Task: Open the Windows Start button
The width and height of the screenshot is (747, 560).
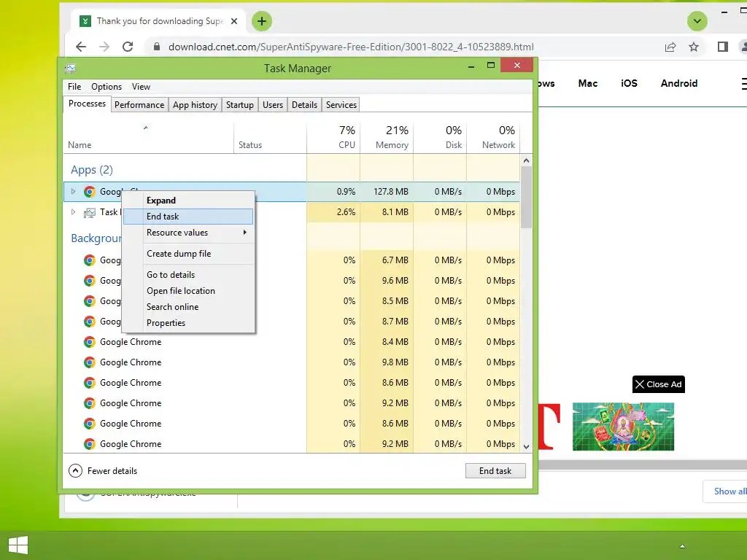Action: [x=18, y=545]
